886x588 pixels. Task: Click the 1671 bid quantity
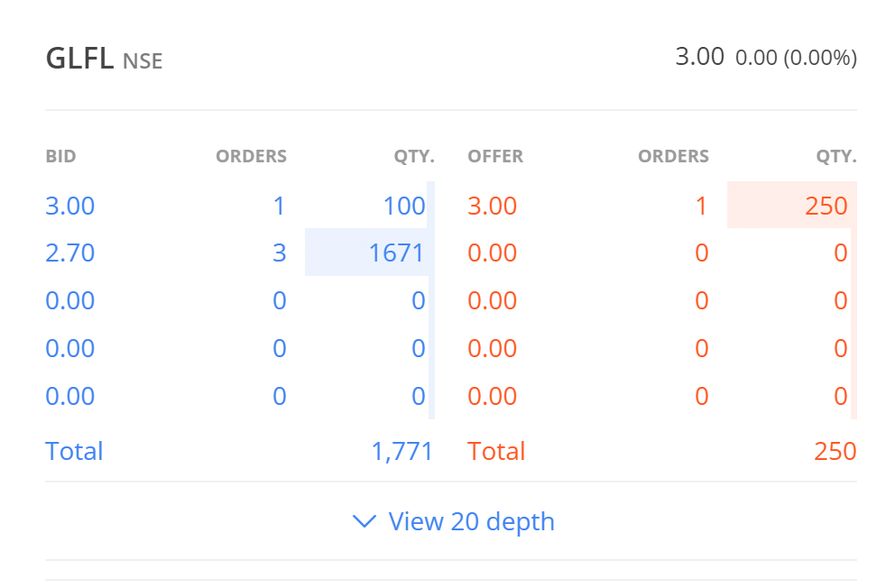pos(397,253)
